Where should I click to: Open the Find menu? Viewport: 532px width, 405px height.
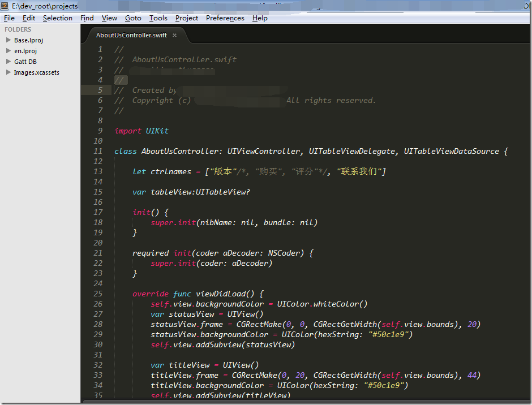click(x=87, y=18)
